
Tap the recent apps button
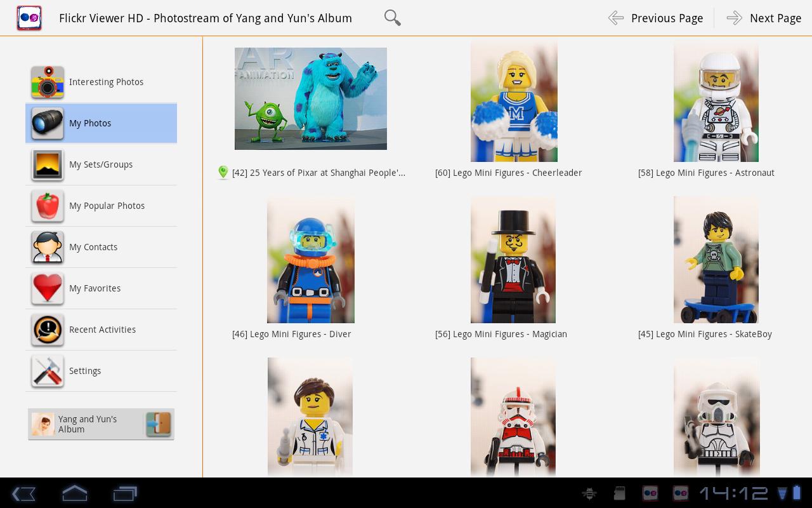coord(125,493)
